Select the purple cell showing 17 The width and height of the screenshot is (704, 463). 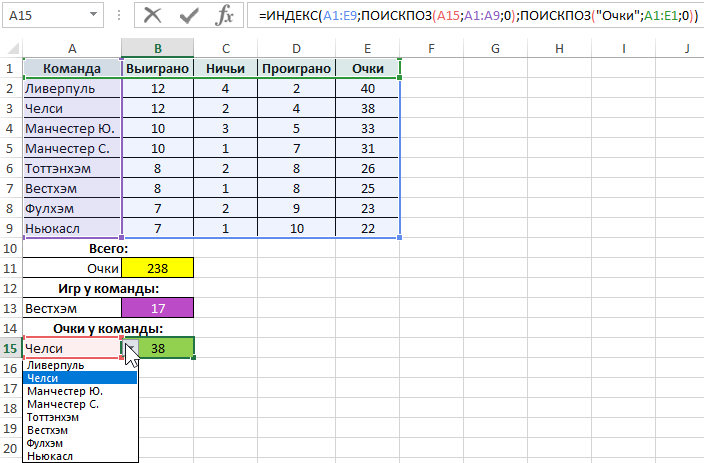click(158, 308)
